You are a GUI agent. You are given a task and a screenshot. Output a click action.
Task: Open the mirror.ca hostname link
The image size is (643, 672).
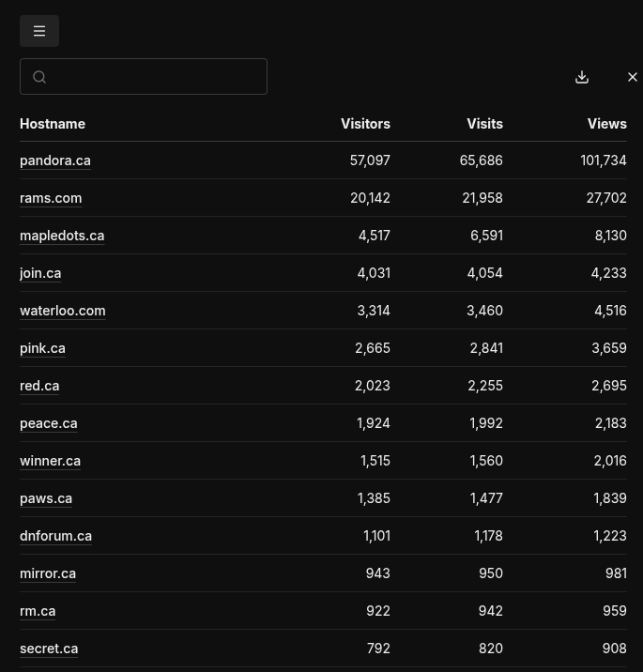48,573
